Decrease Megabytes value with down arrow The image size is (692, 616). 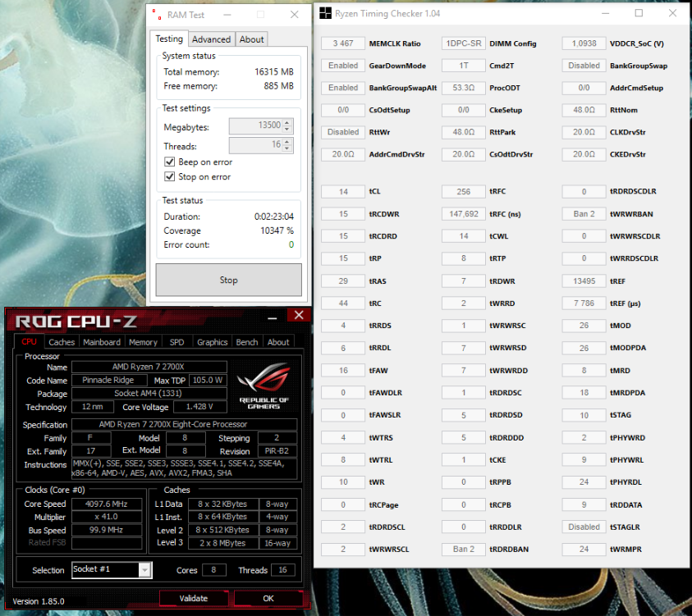287,130
